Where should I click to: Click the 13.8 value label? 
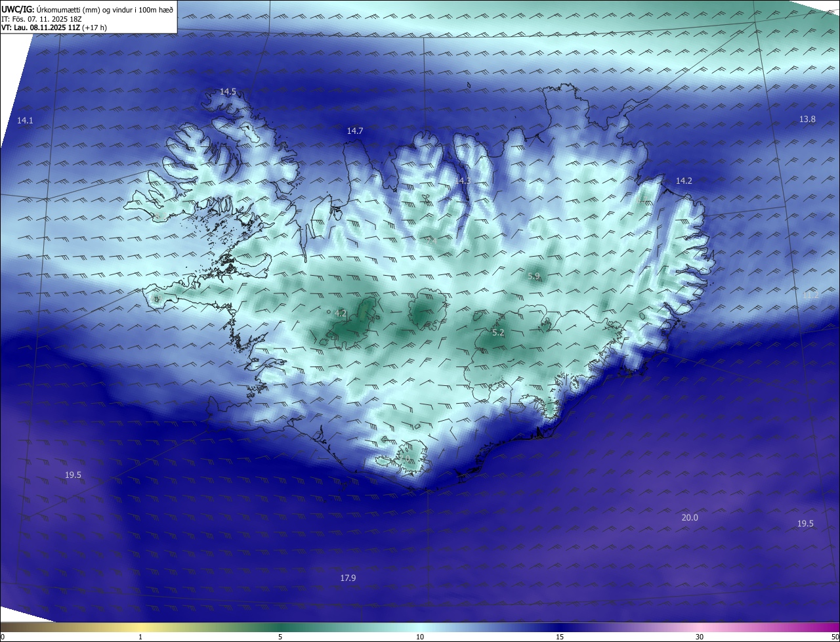pyautogui.click(x=807, y=119)
